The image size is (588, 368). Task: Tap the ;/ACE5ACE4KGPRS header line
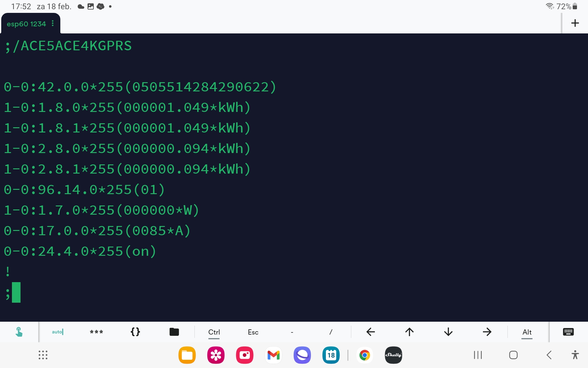(68, 46)
